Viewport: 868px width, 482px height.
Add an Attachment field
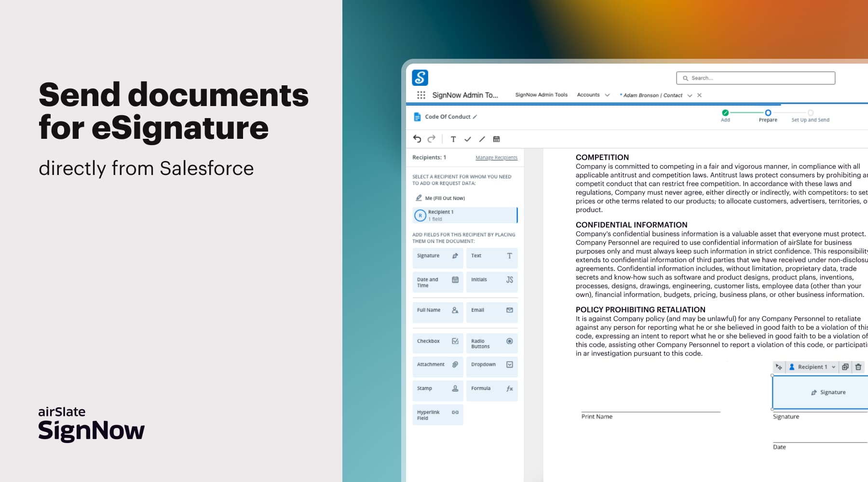pyautogui.click(x=438, y=367)
